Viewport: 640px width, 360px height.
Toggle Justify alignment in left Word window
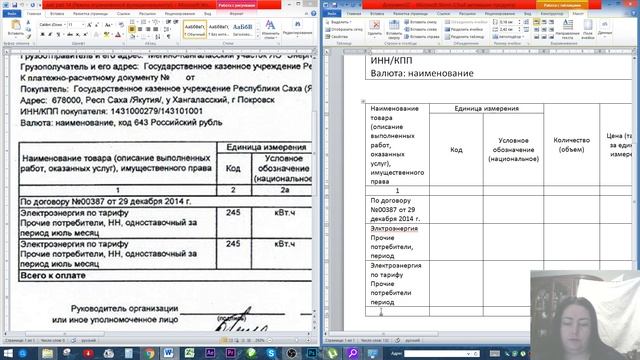click(x=156, y=29)
